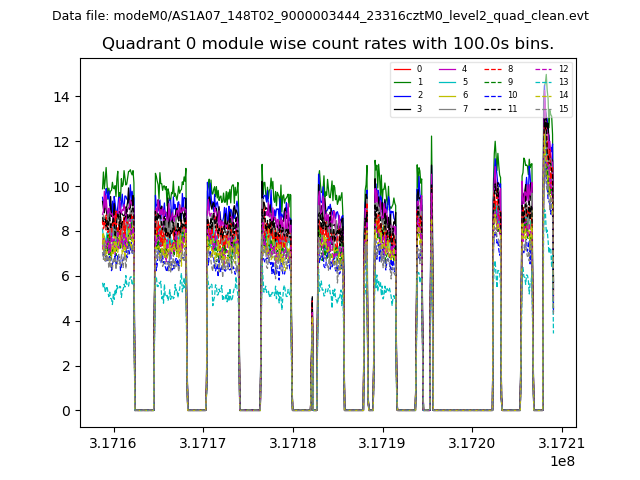Click the data file path text at top
This screenshot has width=640, height=480.
tap(320, 16)
